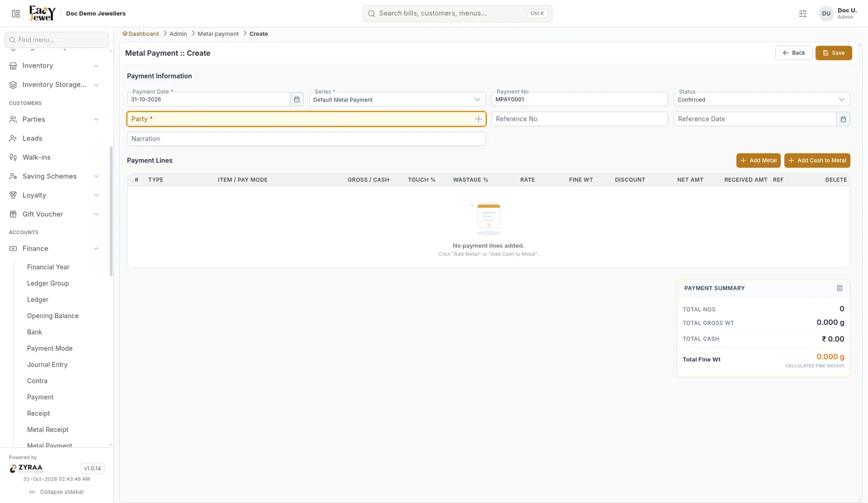Viewport: 868px width, 503px height.
Task: Focus the Narration input field
Action: 307,139
